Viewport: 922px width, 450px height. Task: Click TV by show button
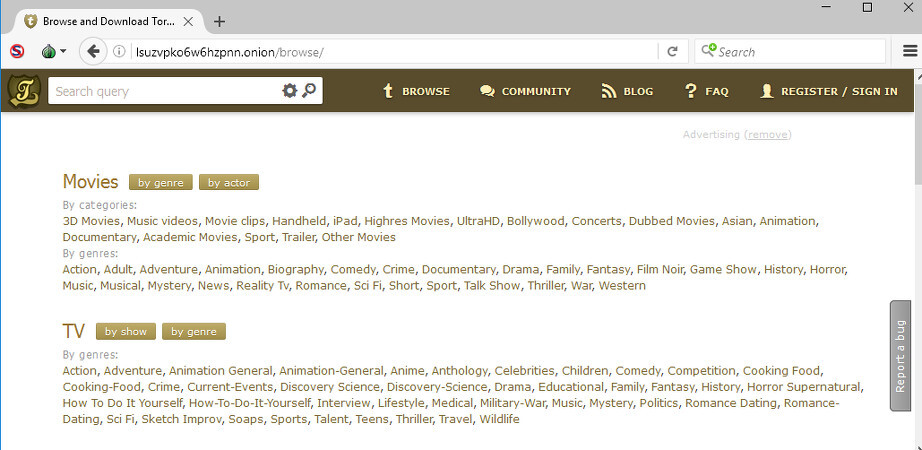click(x=126, y=331)
